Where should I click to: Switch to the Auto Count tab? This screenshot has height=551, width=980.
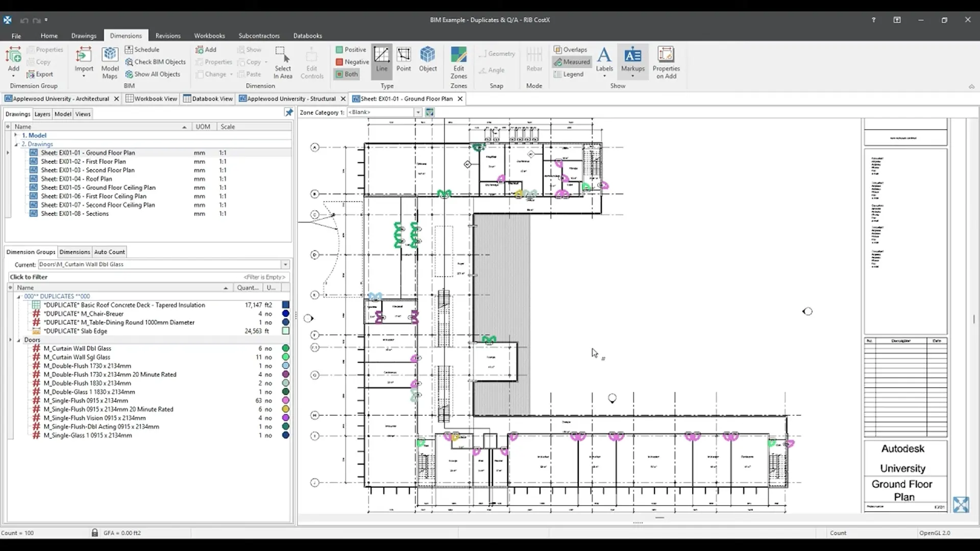tap(109, 252)
